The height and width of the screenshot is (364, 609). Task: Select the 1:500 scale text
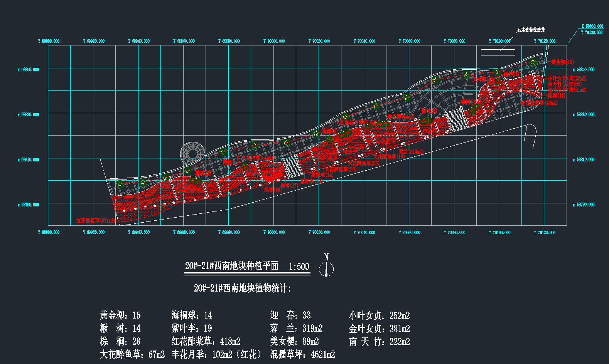[x=299, y=267]
